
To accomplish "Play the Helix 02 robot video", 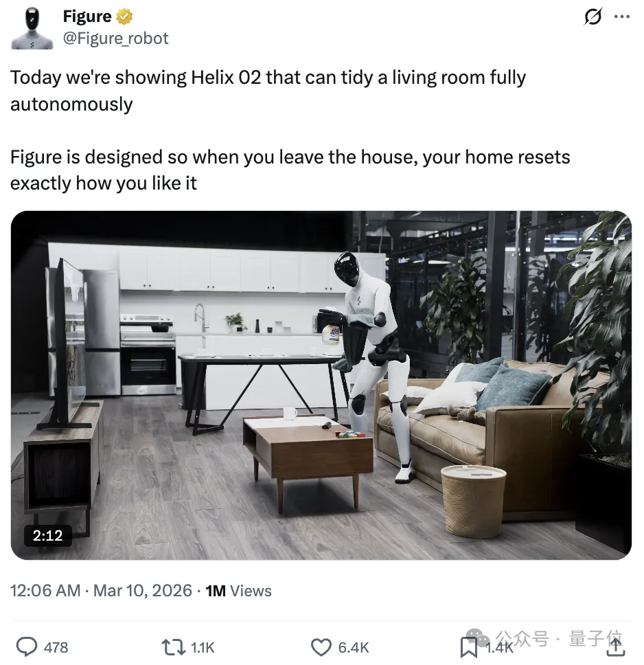I will [x=321, y=385].
